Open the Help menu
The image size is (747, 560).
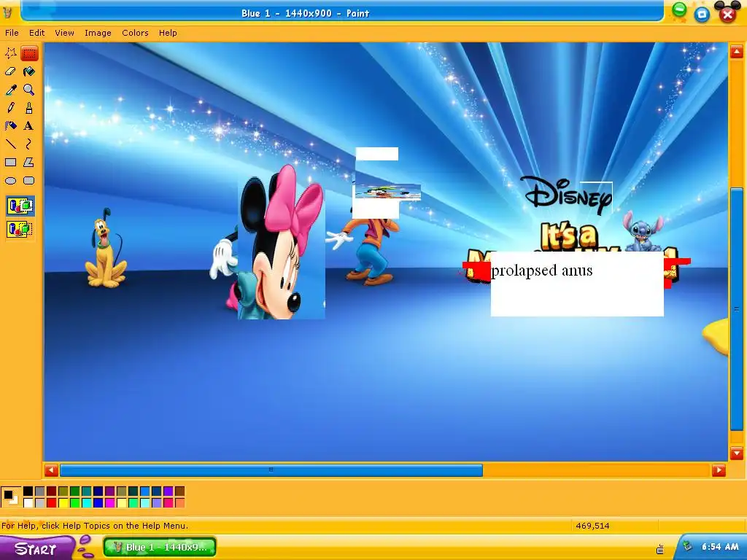(168, 33)
